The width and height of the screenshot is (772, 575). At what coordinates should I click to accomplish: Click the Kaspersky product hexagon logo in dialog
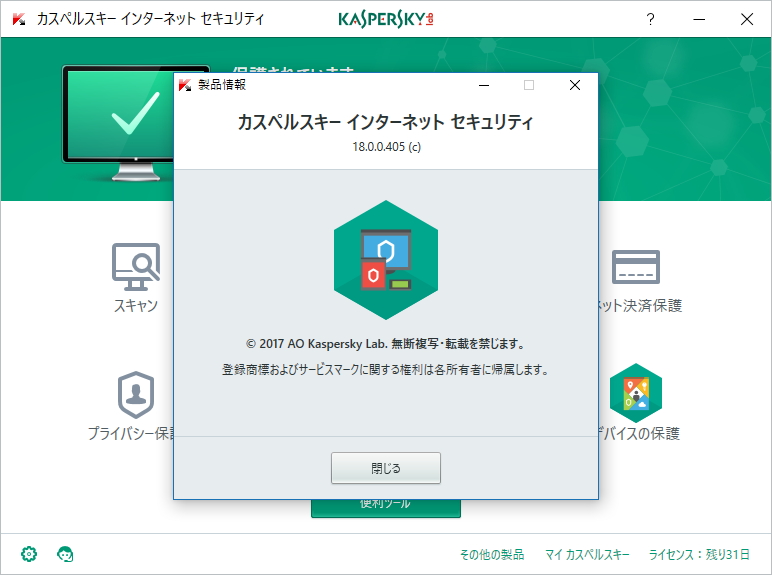(x=386, y=260)
